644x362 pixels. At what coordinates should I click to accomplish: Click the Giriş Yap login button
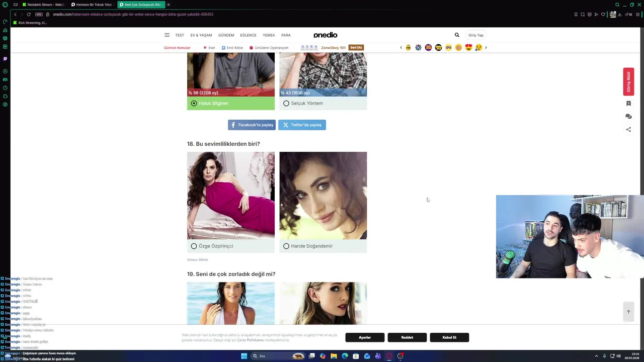coord(476,35)
